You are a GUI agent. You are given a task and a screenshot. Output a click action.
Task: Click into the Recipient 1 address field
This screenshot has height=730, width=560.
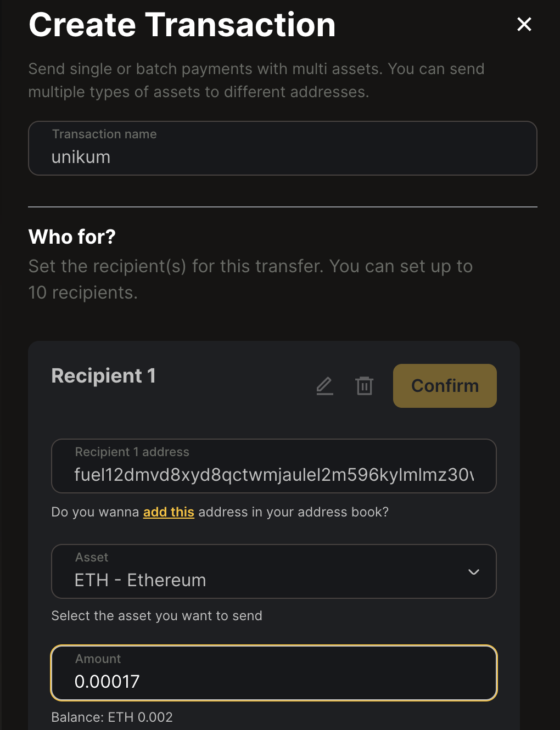point(274,466)
